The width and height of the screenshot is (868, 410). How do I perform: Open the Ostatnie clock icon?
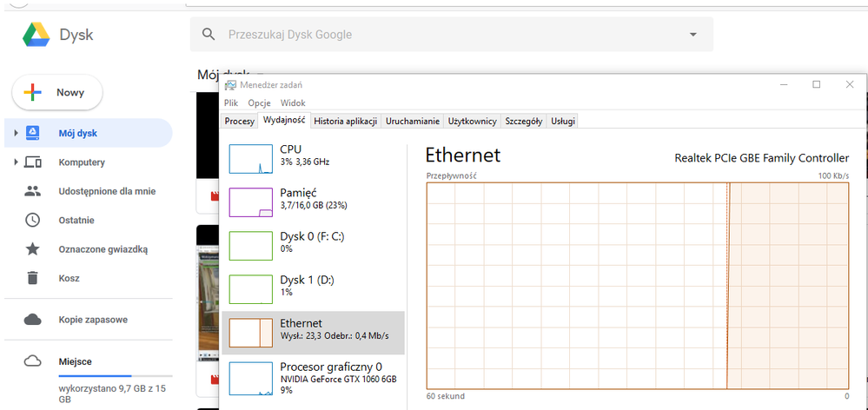[33, 221]
